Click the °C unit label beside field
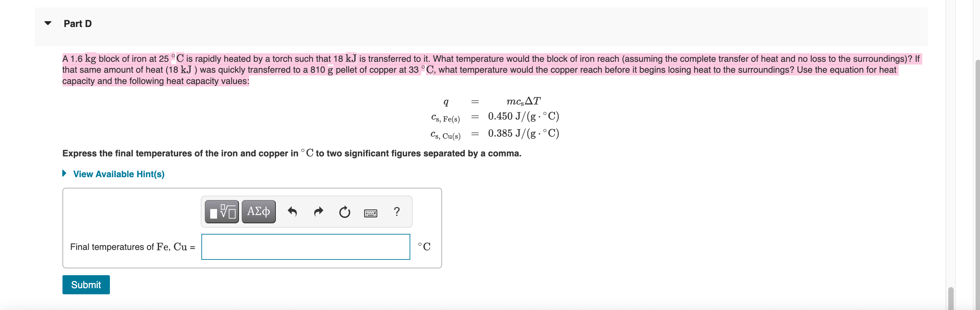 coord(424,247)
